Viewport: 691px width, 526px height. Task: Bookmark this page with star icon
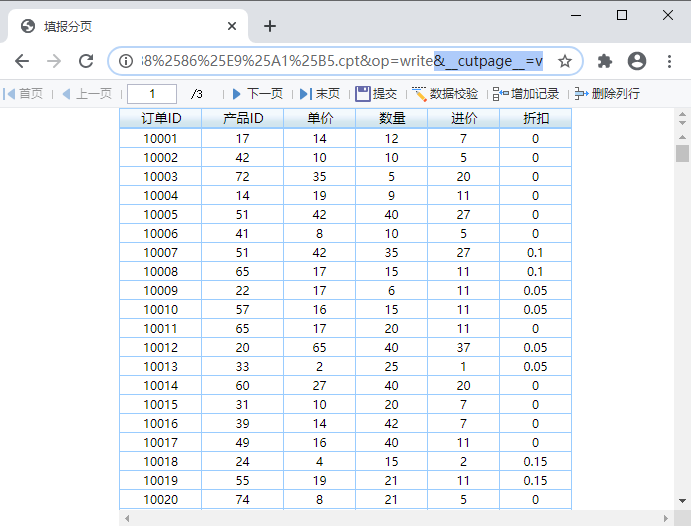pos(565,61)
